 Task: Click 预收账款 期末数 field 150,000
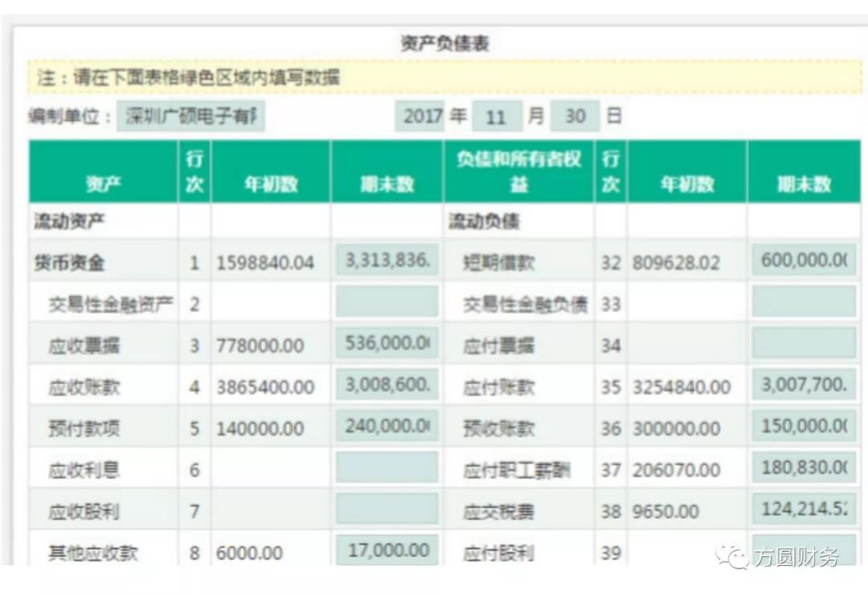click(x=804, y=426)
